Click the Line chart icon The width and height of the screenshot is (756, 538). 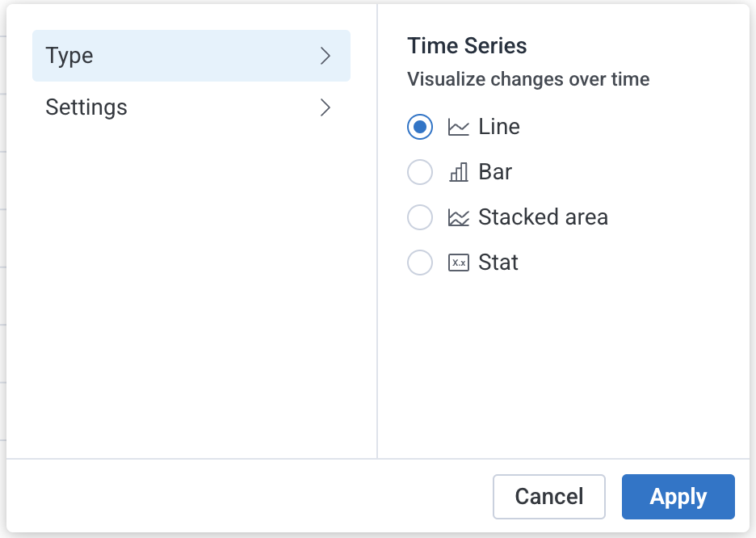coord(459,127)
